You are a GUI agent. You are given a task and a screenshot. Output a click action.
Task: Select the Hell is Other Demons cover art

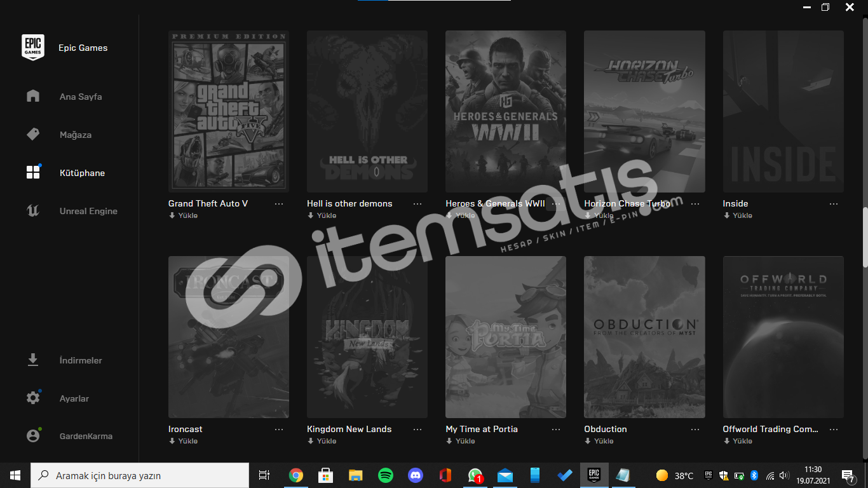[367, 111]
